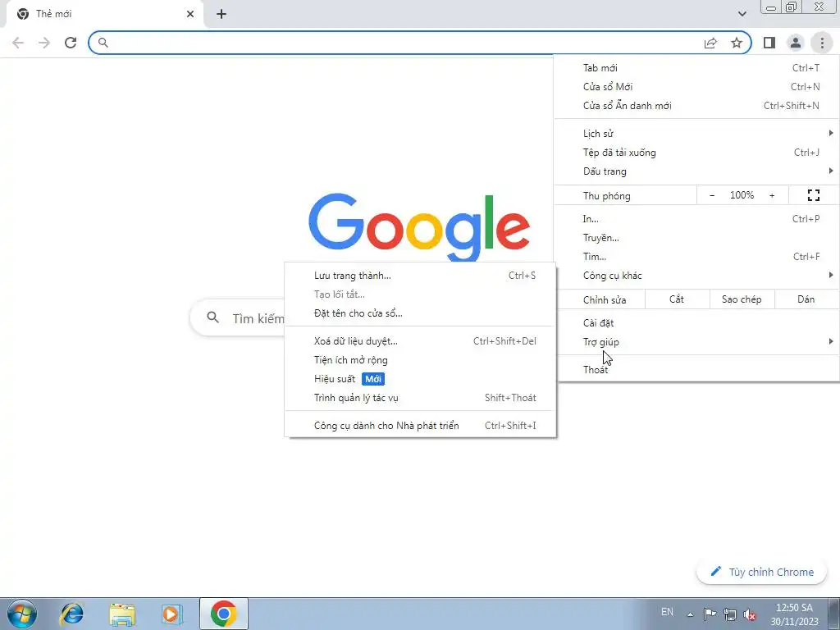840x630 pixels.
Task: Click the muted volume tray icon
Action: (750, 614)
